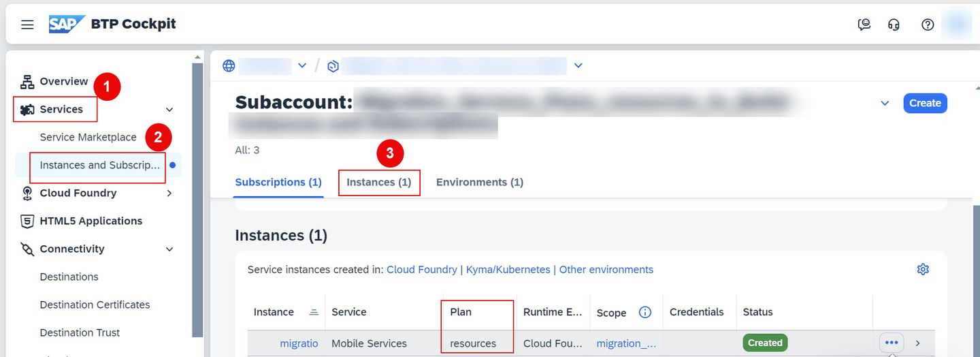Open the feedback chat icon
Viewport: 980px width, 357px height.
(x=864, y=25)
